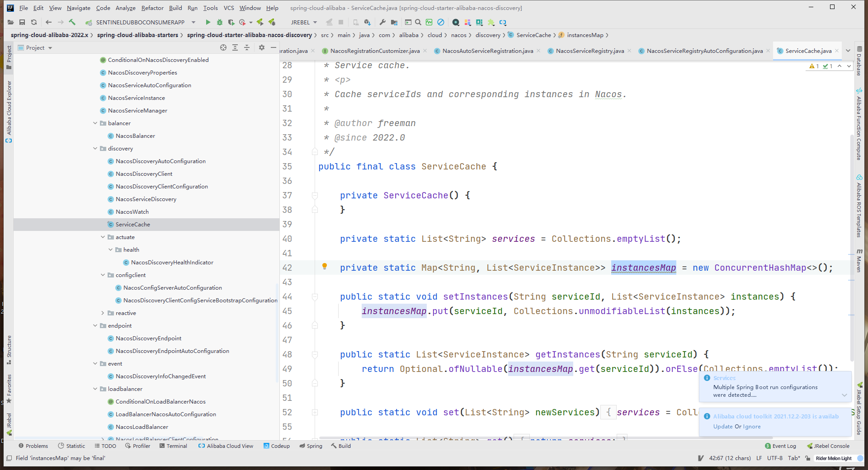Image resolution: width=868 pixels, height=470 pixels.
Task: Click the tool windows quick access icon
Action: [x=9, y=458]
